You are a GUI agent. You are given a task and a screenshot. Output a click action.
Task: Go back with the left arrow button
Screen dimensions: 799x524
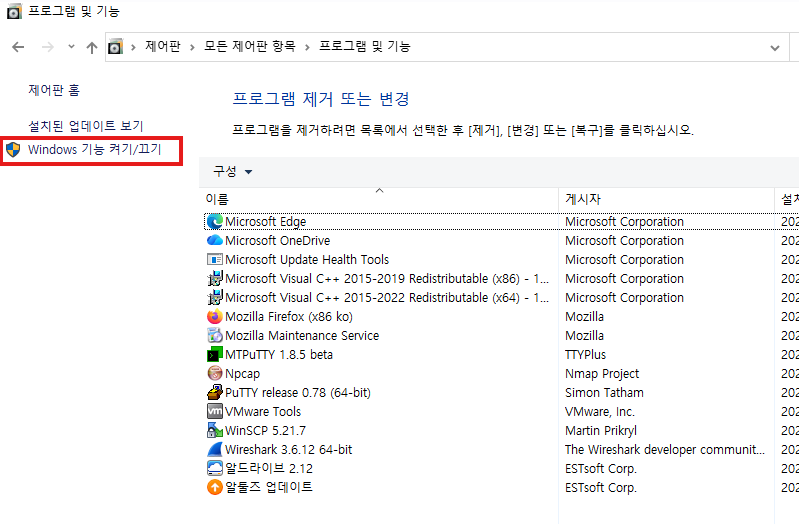18,47
